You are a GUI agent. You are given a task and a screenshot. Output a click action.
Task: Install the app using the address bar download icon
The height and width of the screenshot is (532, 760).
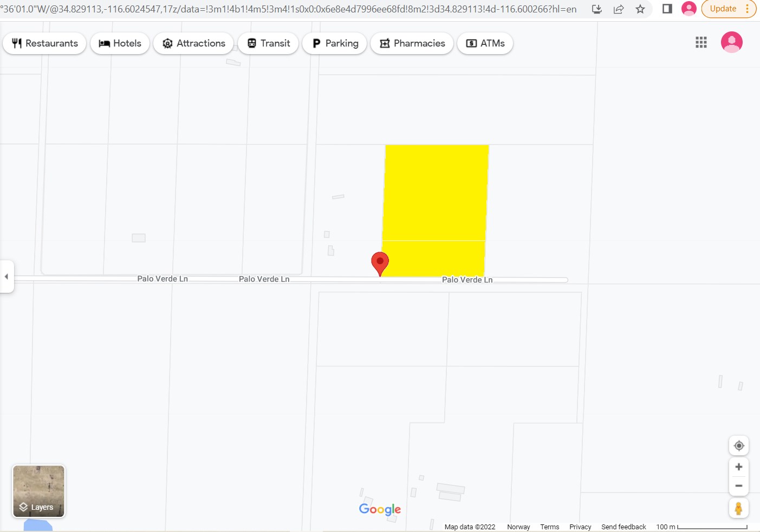click(x=596, y=9)
